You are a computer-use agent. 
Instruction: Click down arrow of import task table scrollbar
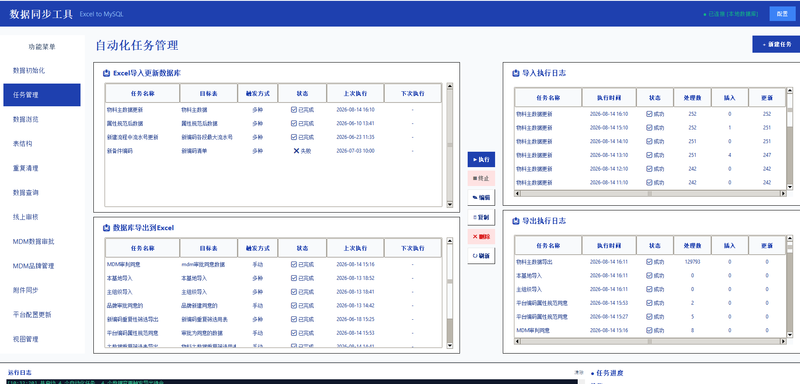pos(449,204)
